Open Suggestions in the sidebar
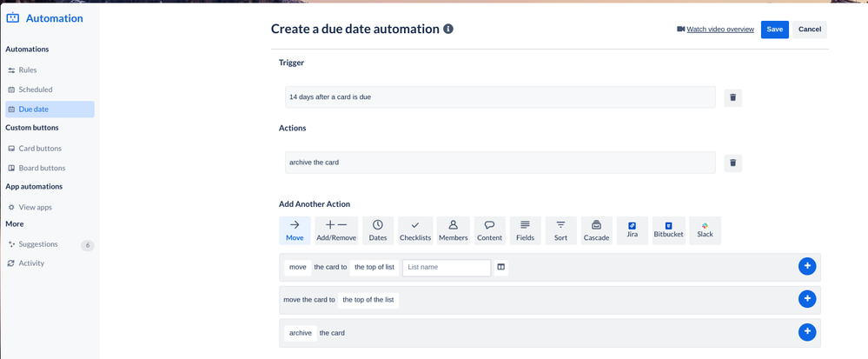 click(37, 243)
